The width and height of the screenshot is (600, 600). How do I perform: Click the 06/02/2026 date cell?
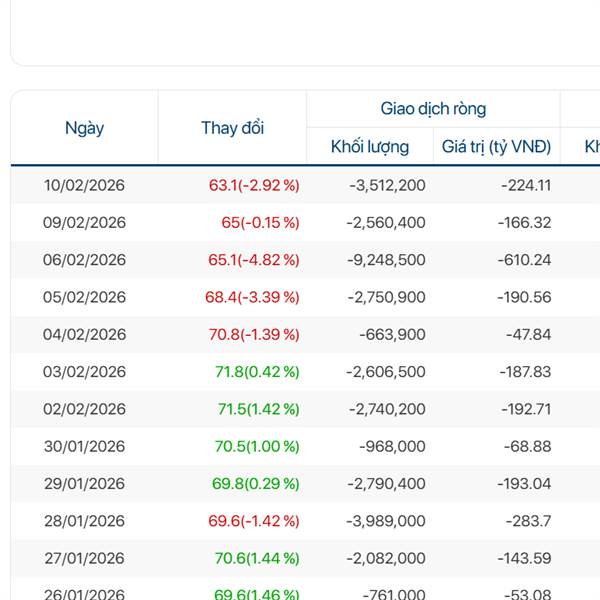coord(84,260)
